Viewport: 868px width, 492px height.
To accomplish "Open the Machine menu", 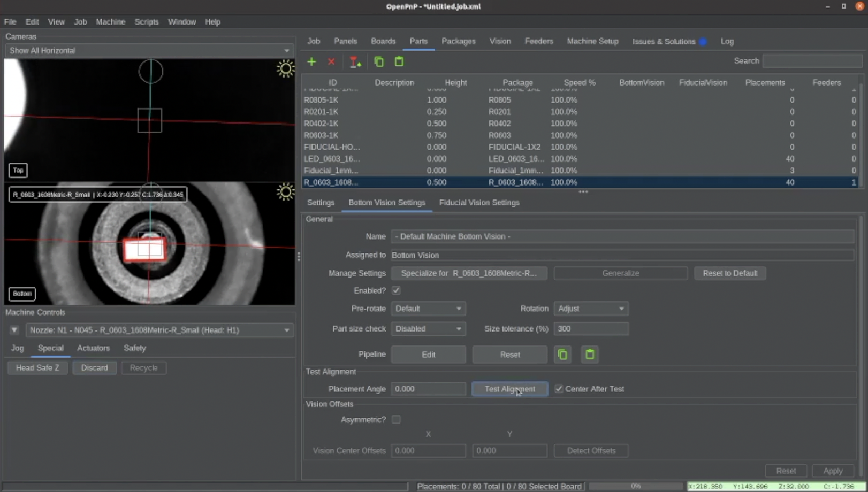I will coord(110,22).
